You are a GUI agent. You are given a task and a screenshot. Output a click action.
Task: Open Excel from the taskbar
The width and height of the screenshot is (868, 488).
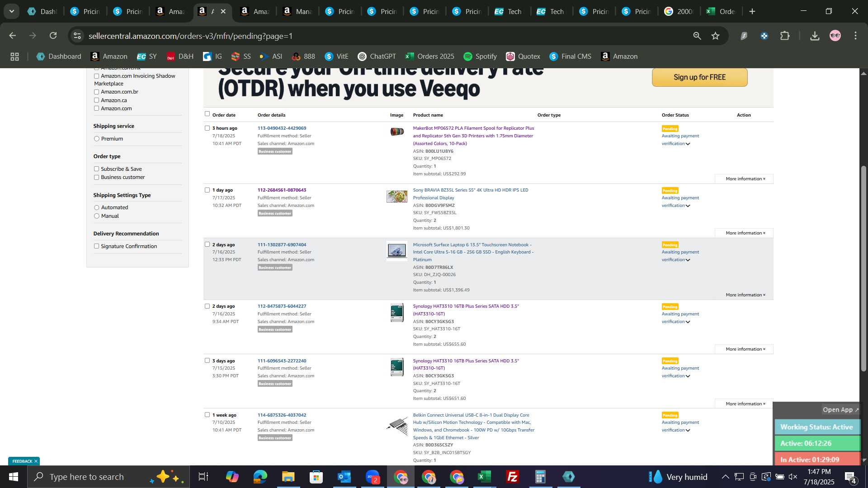(x=485, y=477)
